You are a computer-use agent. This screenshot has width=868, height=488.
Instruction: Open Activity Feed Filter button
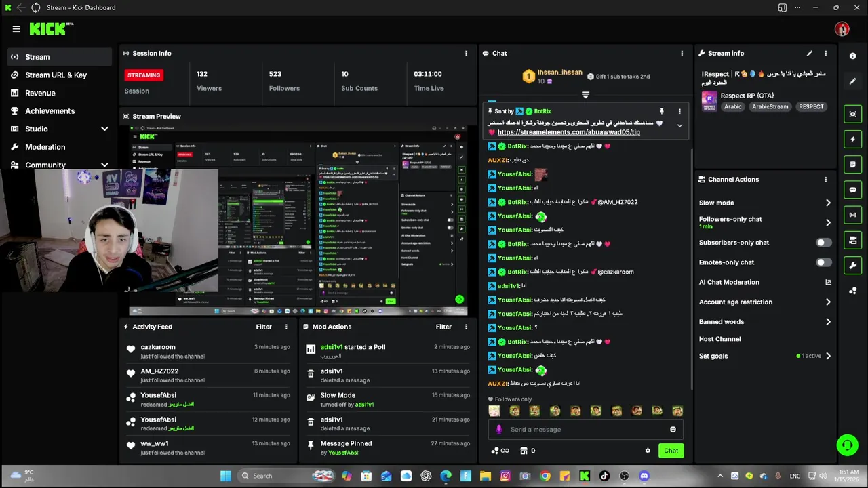264,327
